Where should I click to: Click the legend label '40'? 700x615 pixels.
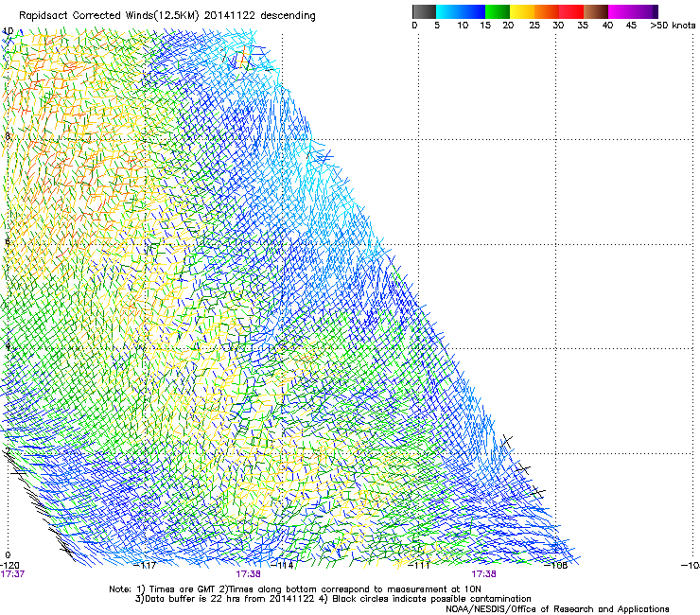(x=607, y=26)
